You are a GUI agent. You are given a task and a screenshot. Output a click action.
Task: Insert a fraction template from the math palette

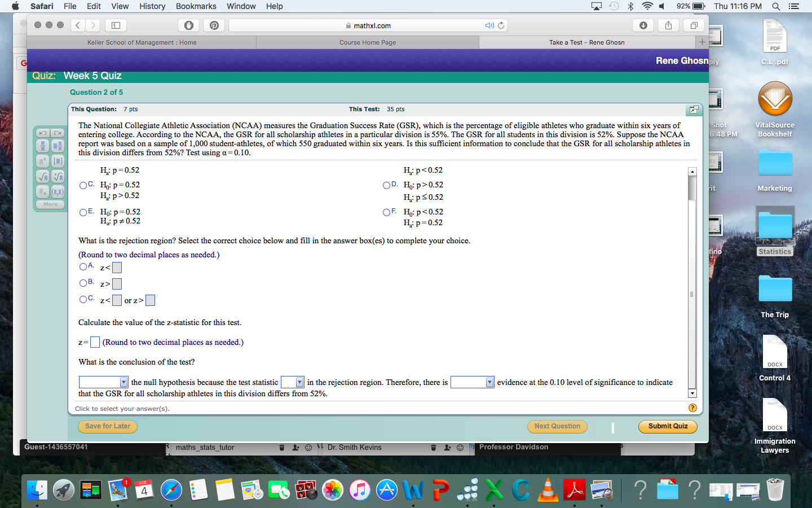click(x=43, y=146)
